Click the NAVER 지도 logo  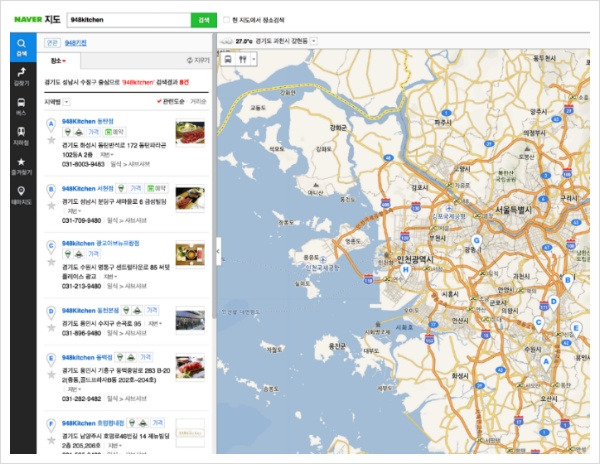[x=37, y=20]
